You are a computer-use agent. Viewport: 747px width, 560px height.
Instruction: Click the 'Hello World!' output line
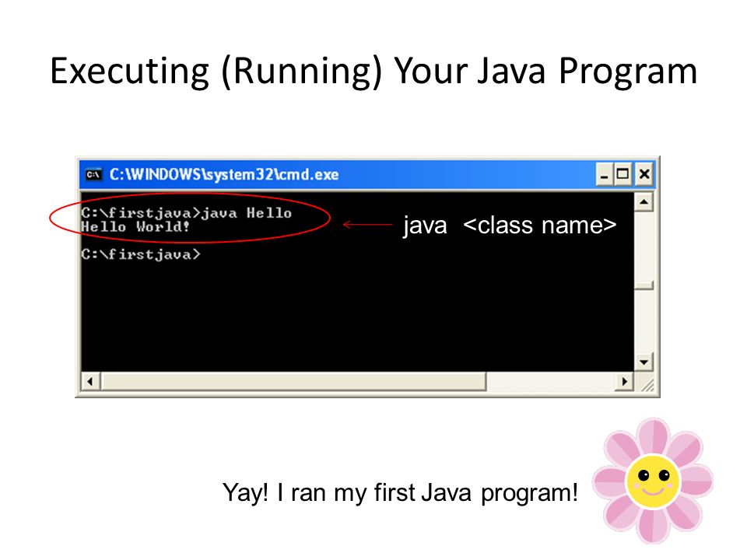pos(135,226)
